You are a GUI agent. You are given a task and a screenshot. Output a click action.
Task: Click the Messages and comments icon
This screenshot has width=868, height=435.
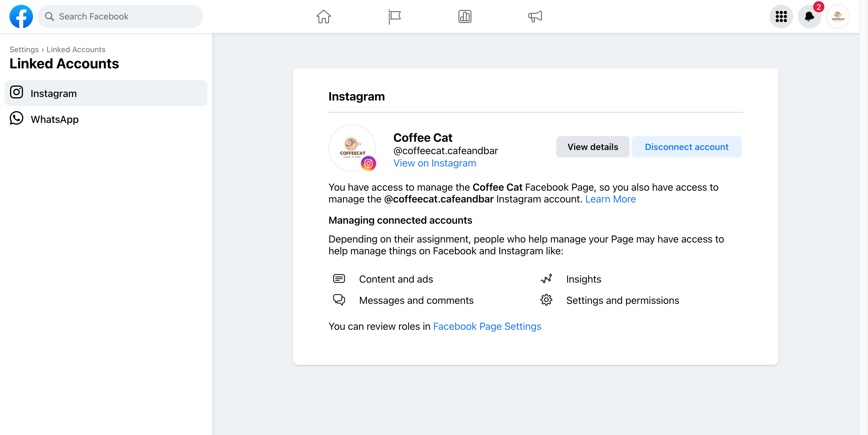[x=339, y=300]
